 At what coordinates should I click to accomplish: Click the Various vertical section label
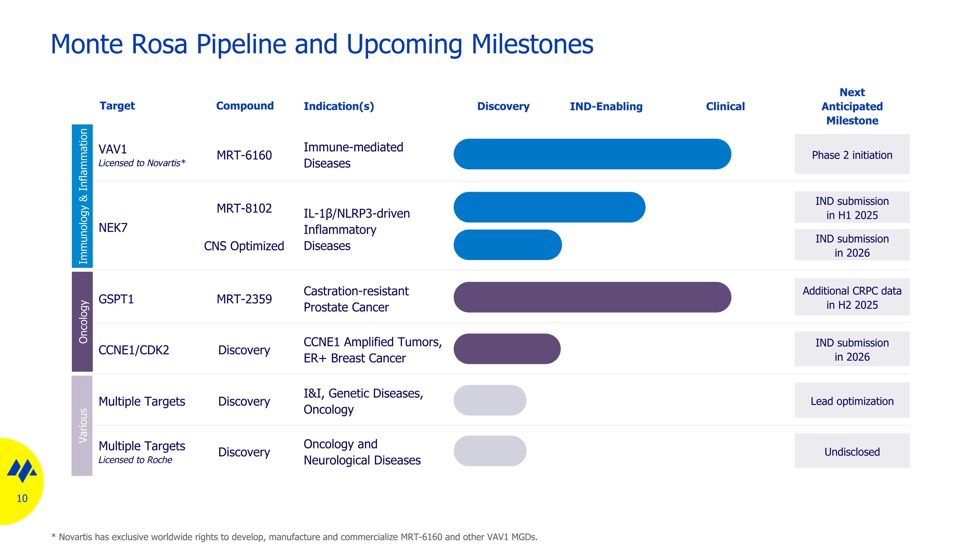82,426
